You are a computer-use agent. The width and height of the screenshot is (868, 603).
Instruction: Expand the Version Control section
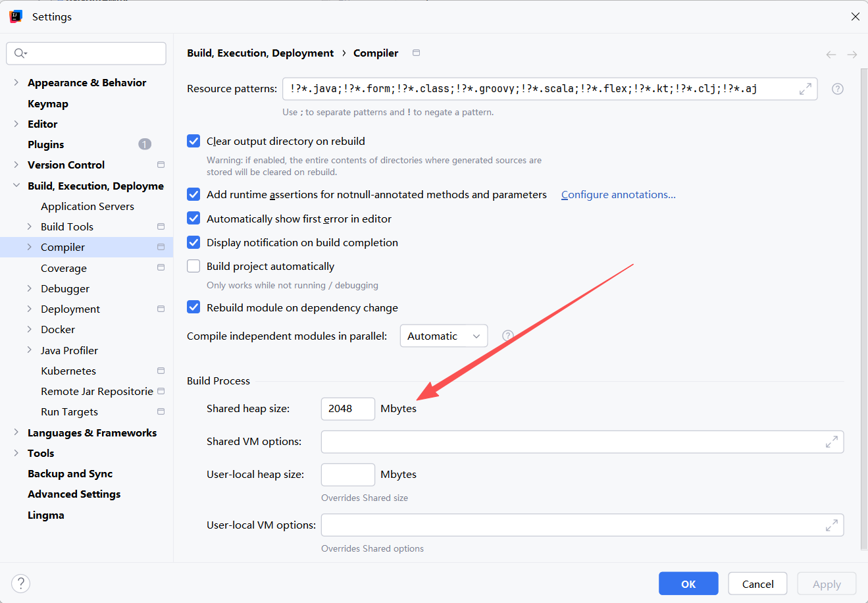[x=16, y=165]
